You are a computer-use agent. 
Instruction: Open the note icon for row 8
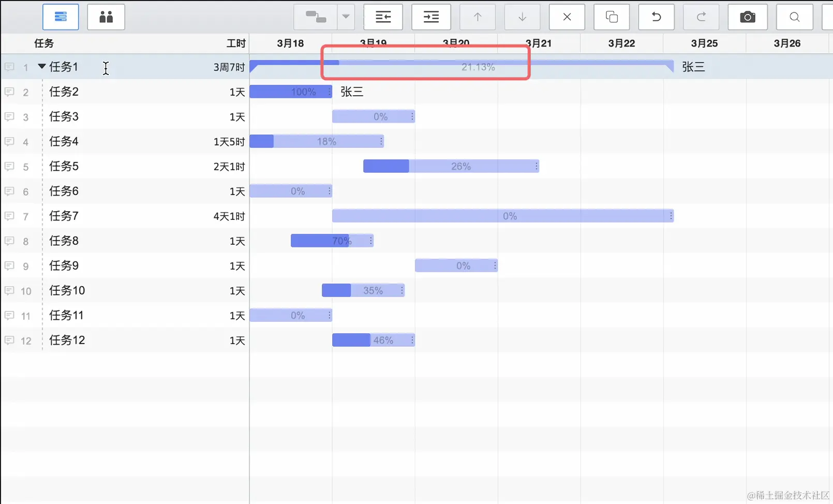tap(9, 241)
